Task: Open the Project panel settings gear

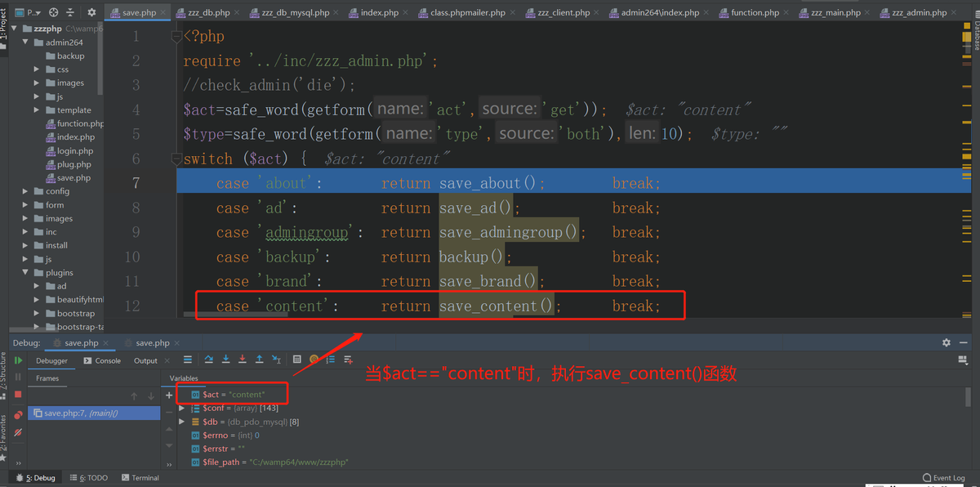Action: point(91,12)
